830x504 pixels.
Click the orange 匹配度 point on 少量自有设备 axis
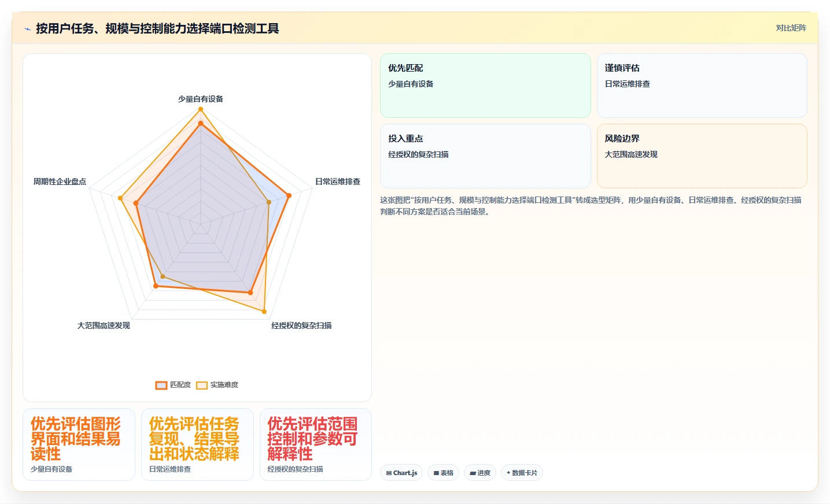tap(201, 123)
